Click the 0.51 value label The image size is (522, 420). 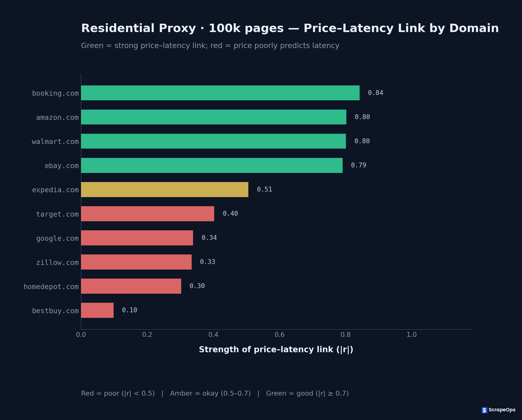(264, 189)
